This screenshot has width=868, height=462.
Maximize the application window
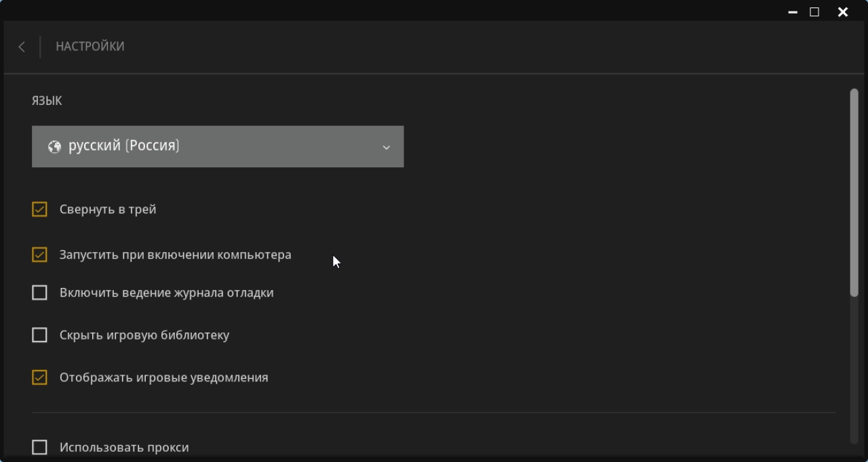coord(814,12)
